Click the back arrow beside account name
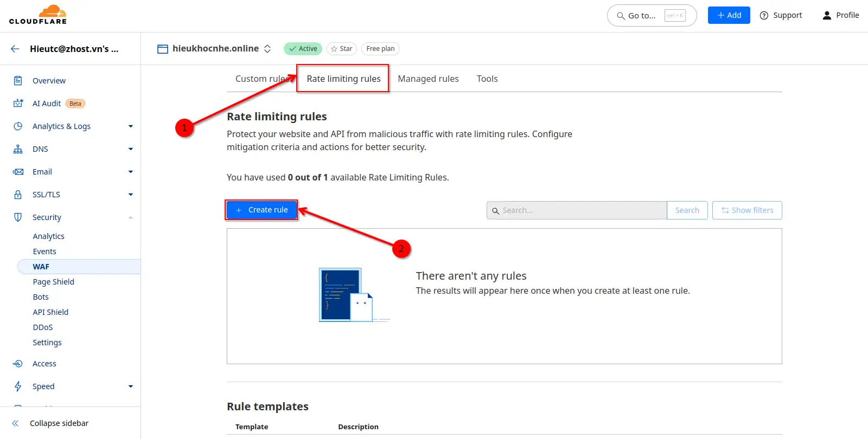 [x=15, y=49]
